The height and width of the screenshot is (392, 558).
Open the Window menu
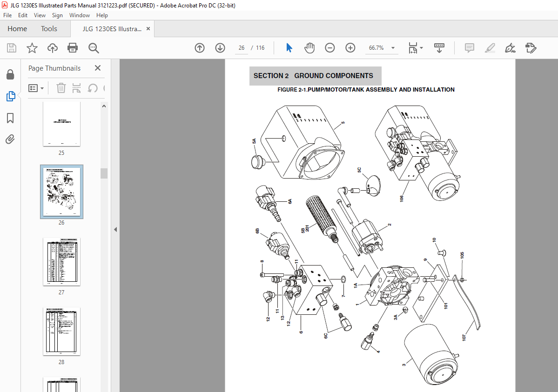click(x=80, y=15)
